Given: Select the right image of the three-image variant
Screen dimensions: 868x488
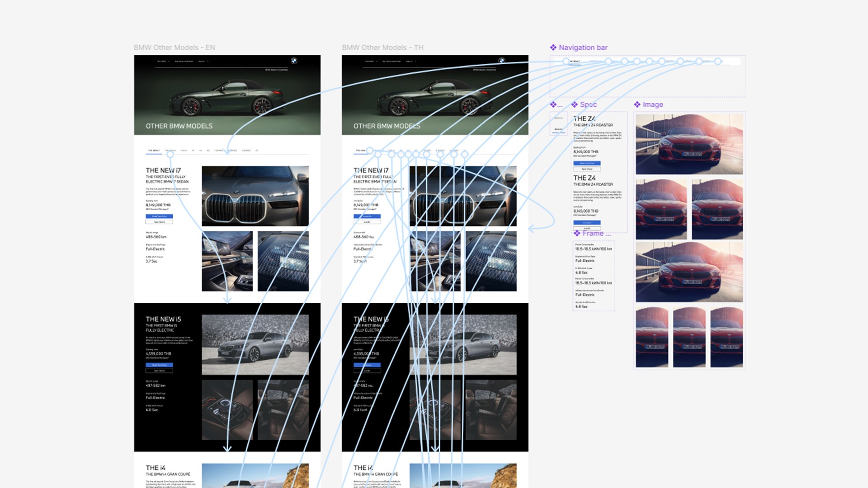Looking at the screenshot, I should point(726,337).
